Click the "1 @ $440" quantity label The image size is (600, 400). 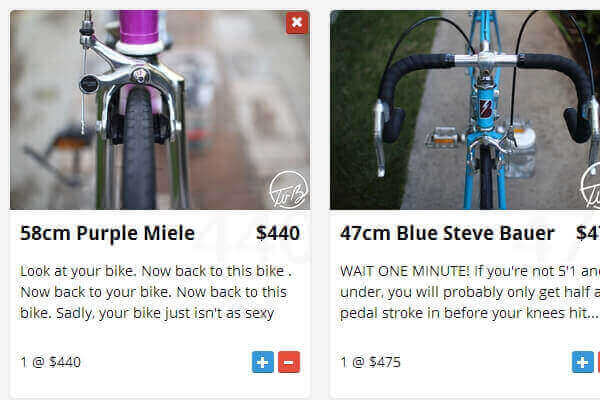click(x=50, y=362)
